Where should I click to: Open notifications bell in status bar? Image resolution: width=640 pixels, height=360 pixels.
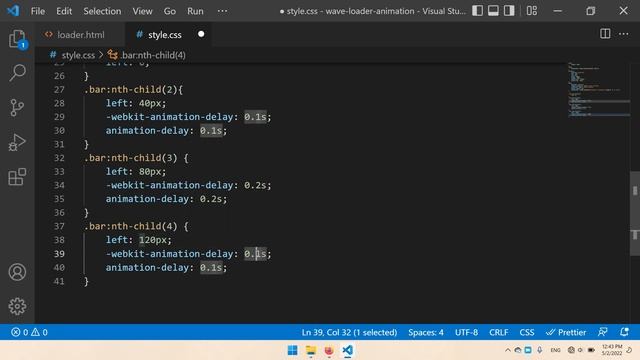[x=624, y=332]
